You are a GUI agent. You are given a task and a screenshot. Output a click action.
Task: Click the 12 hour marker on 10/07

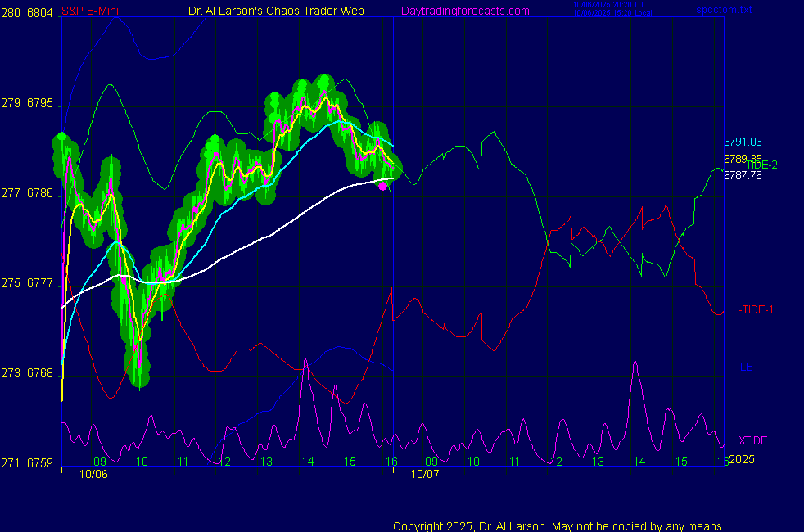(557, 462)
